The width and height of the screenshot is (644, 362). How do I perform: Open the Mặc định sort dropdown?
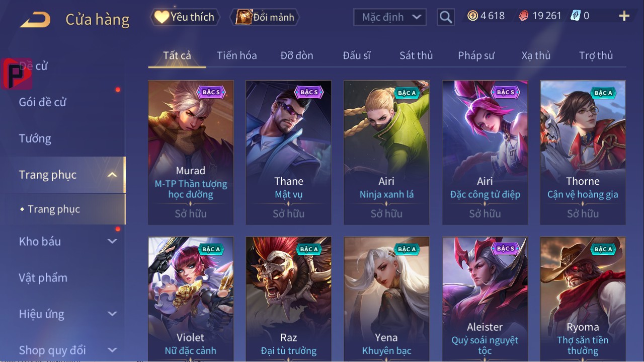pyautogui.click(x=390, y=17)
